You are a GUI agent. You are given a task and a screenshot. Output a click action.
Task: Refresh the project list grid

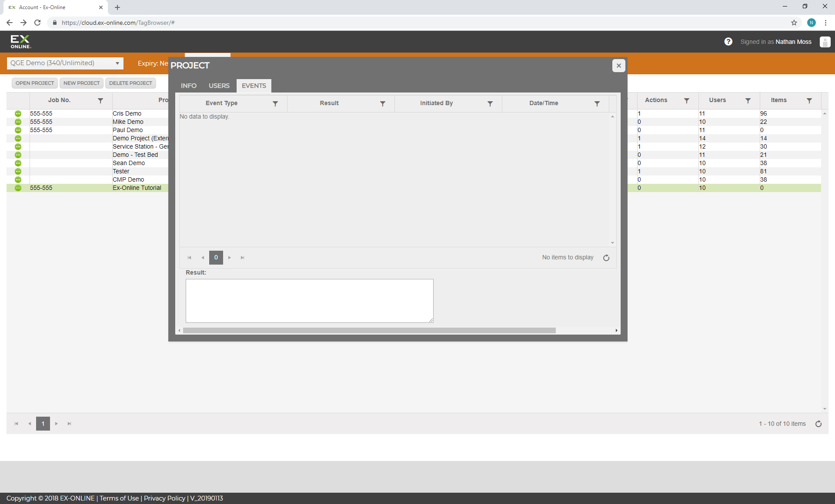point(818,424)
